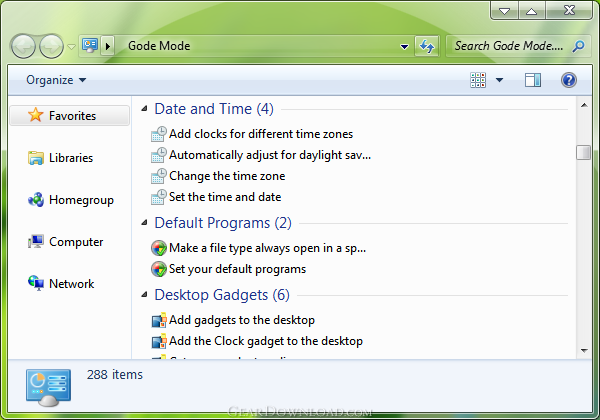600x420 pixels.
Task: Open Homegroup in the navigation pane
Action: (81, 200)
